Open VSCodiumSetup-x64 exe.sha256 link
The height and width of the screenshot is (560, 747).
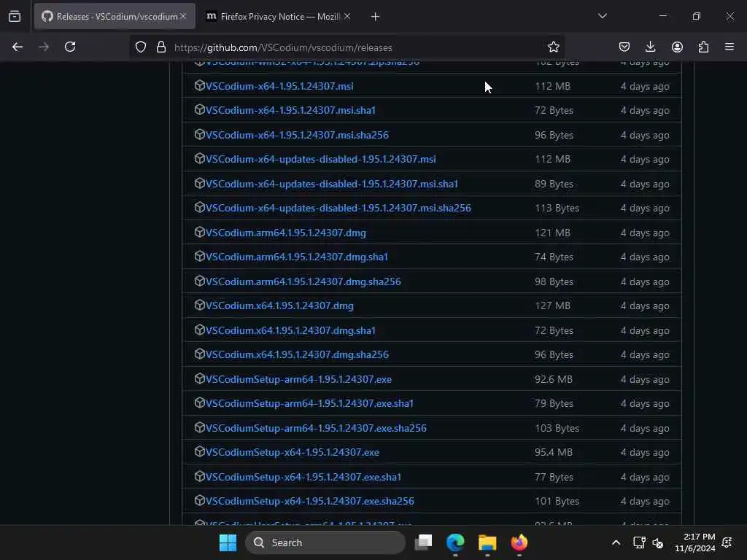[x=309, y=502]
